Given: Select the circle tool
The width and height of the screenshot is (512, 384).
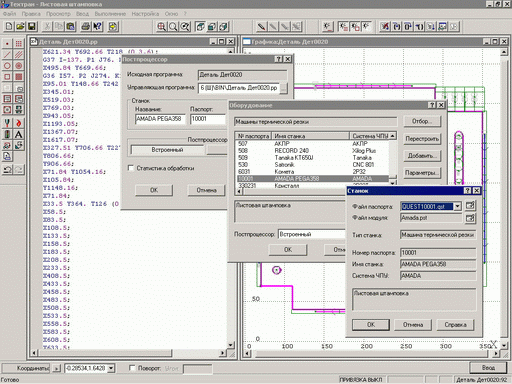Looking at the screenshot, I should 7,66.
